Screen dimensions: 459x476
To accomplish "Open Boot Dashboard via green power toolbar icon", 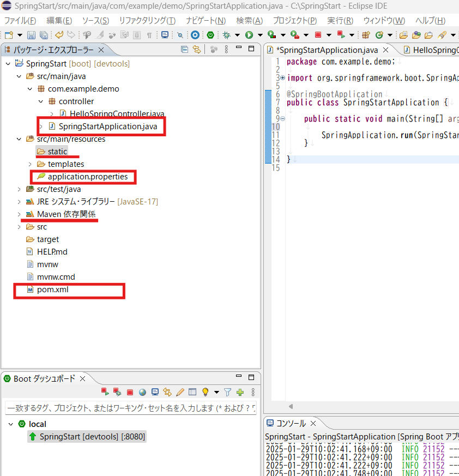I will click(x=210, y=35).
